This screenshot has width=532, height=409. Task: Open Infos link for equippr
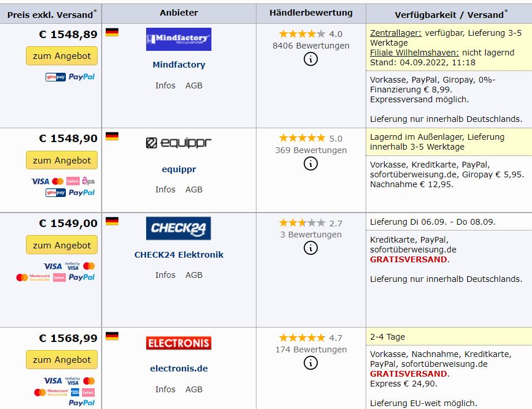(165, 189)
